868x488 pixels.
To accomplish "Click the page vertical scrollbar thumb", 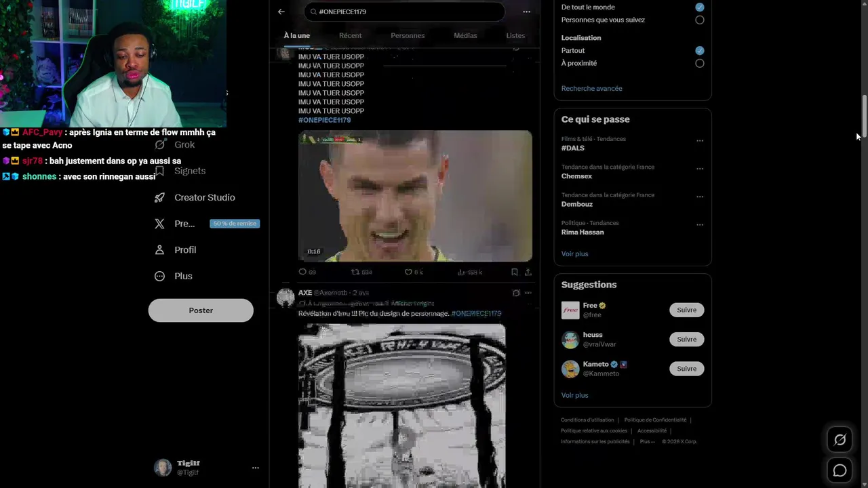I will pyautogui.click(x=864, y=116).
